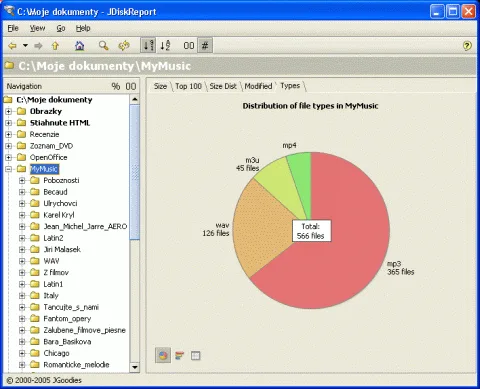Image resolution: width=480 pixels, height=389 pixels.
Task: Toggle sort by size descending button
Action: [148, 45]
